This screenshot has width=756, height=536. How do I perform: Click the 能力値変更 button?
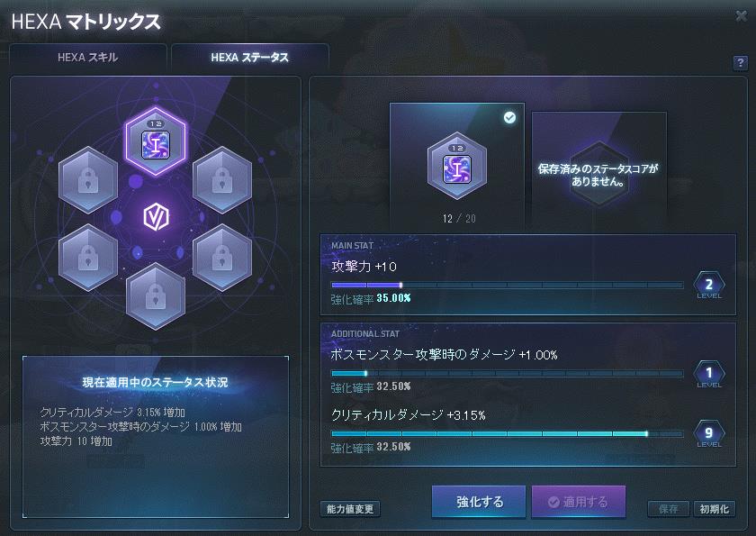[350, 509]
